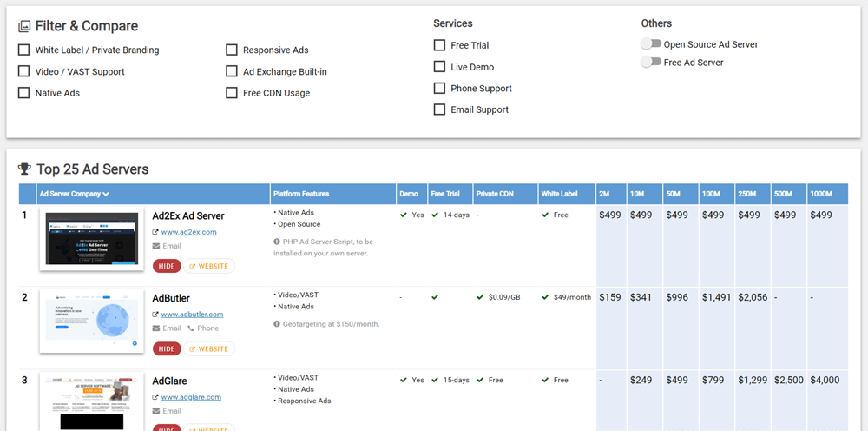This screenshot has width=868, height=431.
Task: Click external link icon beside www.adglare.com
Action: 155,397
